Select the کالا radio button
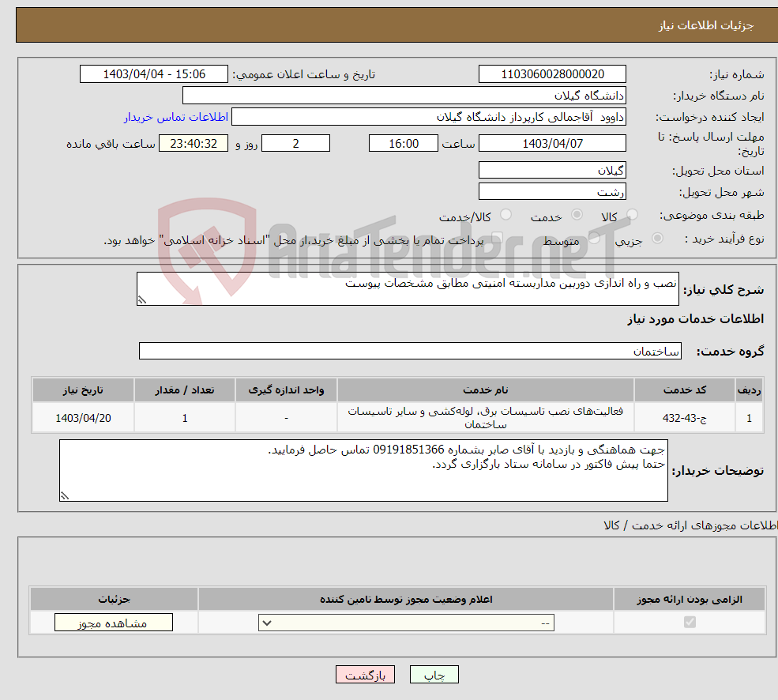This screenshot has width=778, height=700. point(632,215)
